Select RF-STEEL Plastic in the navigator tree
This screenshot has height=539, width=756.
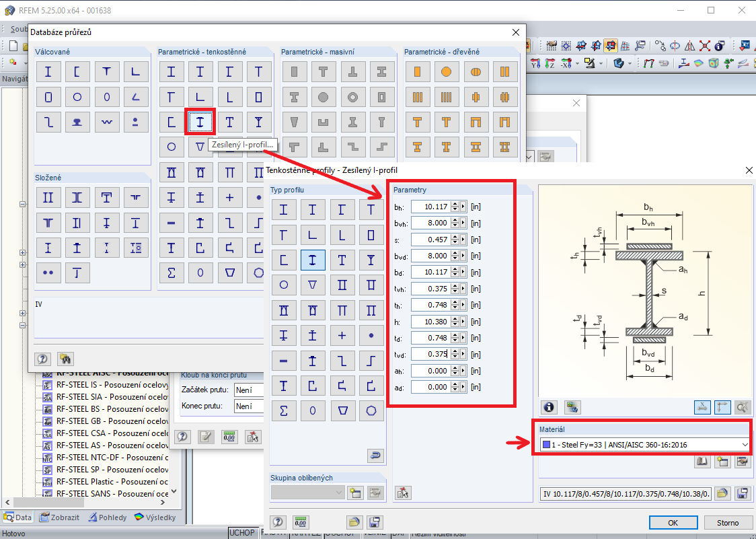(x=112, y=481)
